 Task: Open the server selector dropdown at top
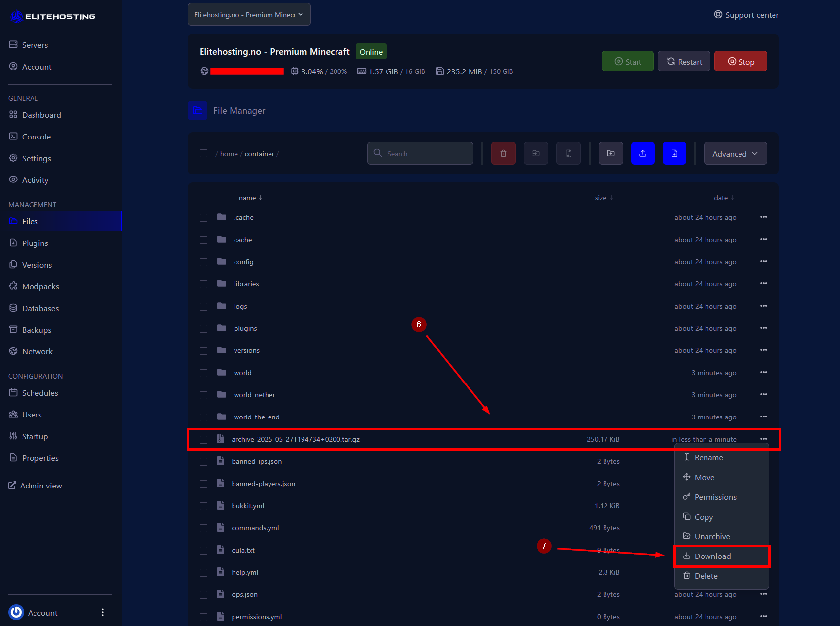(249, 14)
